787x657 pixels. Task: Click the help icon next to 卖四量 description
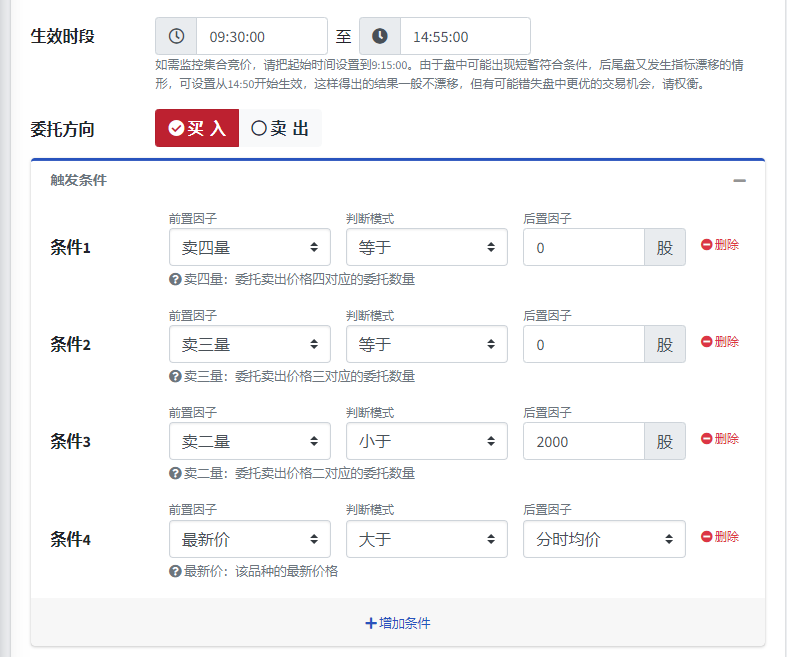[175, 280]
